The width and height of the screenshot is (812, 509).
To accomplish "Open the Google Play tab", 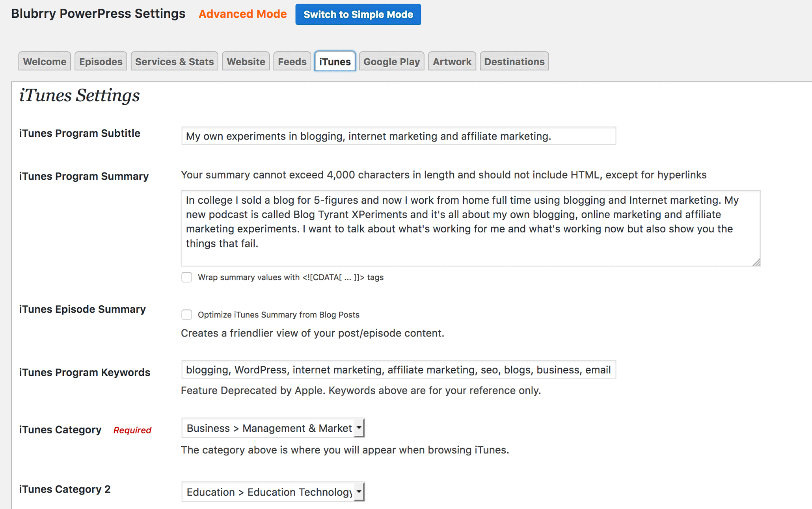I will 391,61.
